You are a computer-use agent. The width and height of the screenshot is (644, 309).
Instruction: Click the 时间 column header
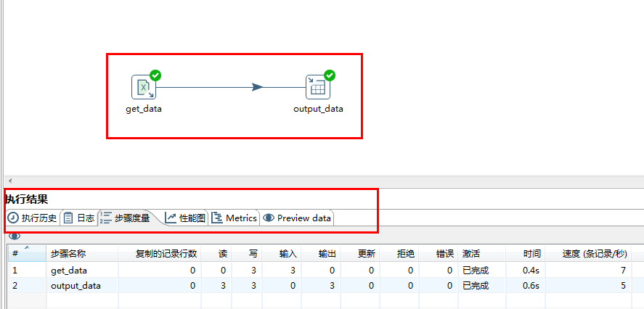point(526,253)
